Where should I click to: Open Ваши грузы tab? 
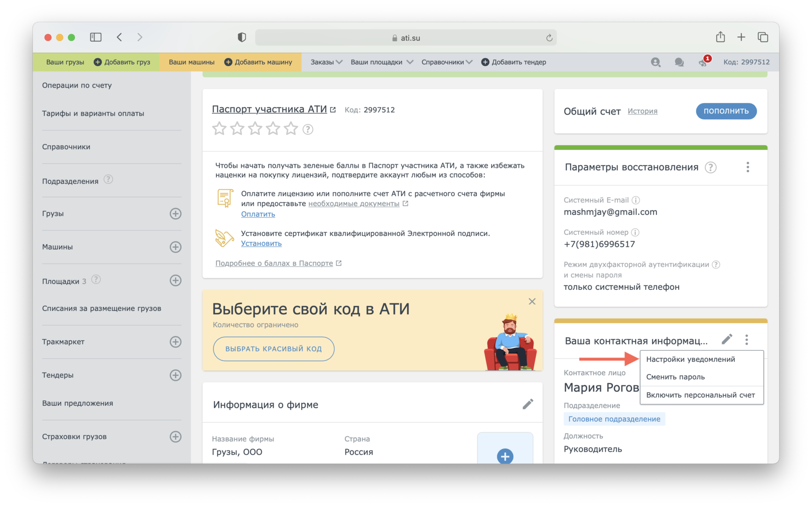65,62
